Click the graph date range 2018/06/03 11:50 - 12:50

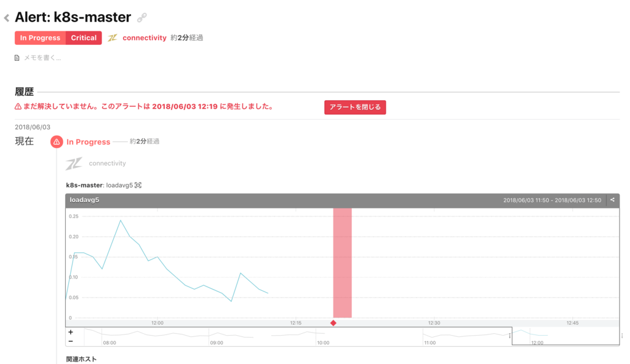pos(552,200)
